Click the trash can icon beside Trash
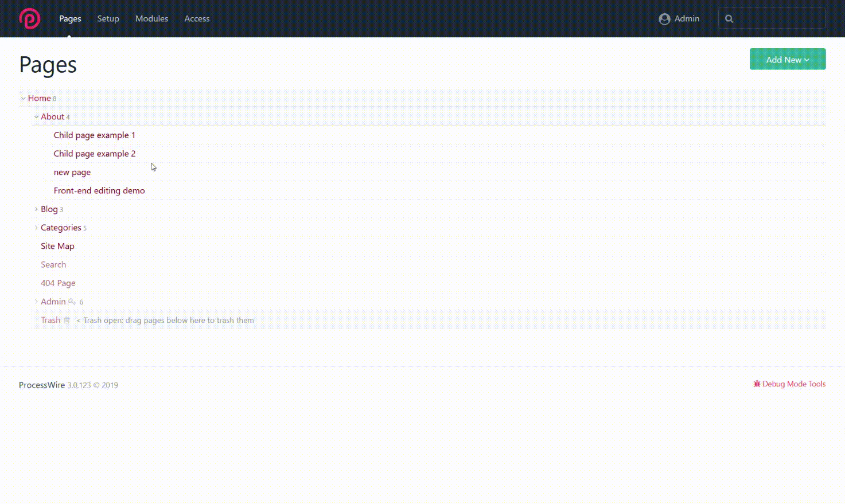 [x=67, y=320]
